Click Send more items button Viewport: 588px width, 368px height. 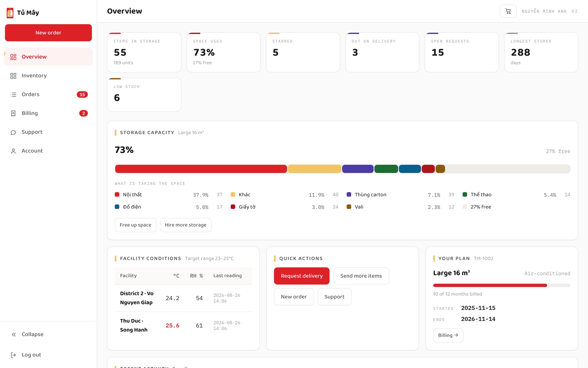coord(361,276)
